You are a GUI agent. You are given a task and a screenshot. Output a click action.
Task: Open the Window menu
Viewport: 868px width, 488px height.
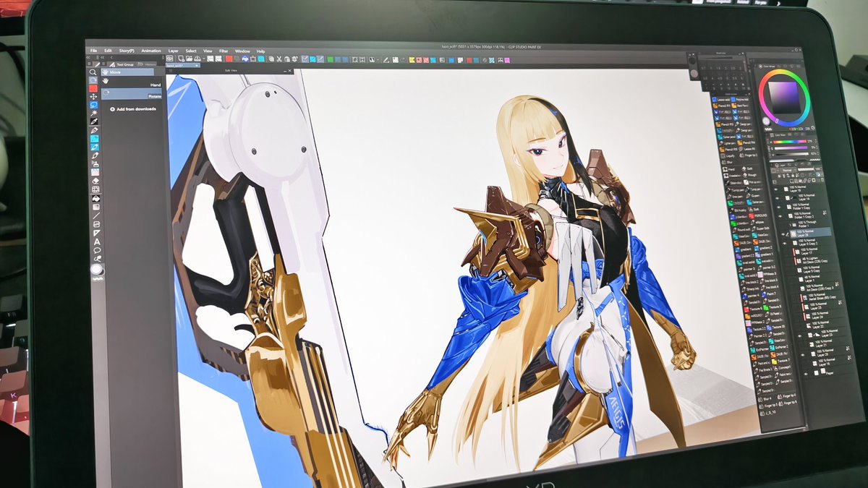point(242,51)
